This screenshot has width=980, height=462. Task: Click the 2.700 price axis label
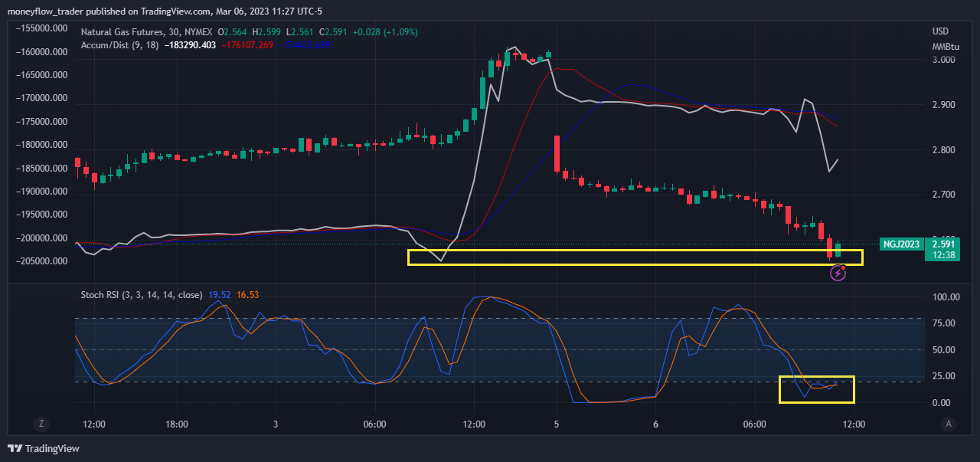(x=942, y=195)
